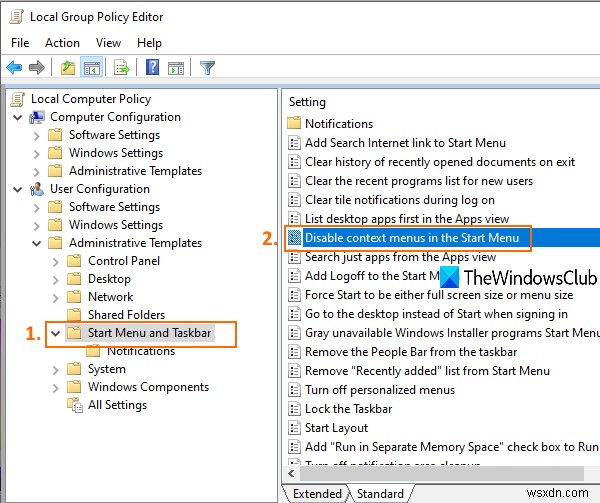This screenshot has height=503, width=600.
Task: Switch to the Extended tab
Action: click(x=317, y=494)
